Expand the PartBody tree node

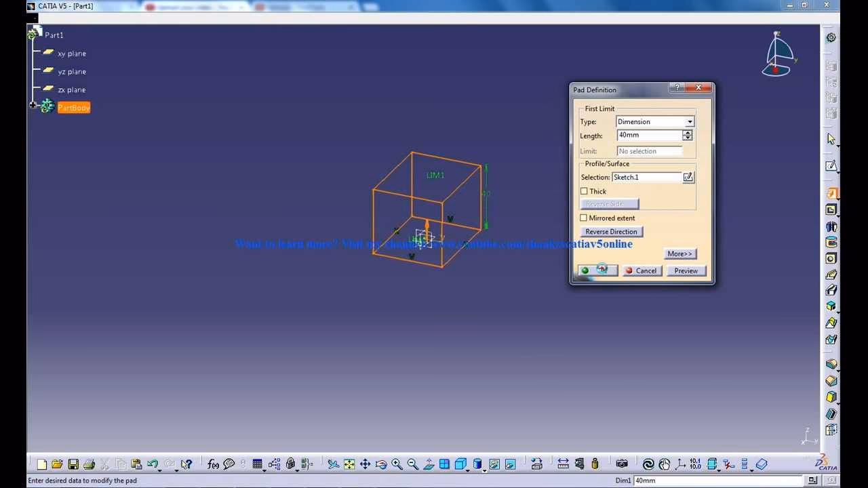33,105
